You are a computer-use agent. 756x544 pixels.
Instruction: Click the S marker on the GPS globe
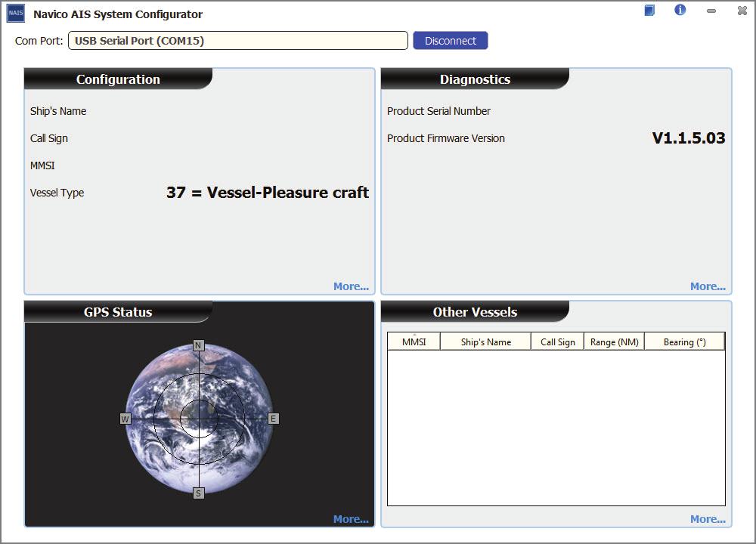[x=198, y=493]
